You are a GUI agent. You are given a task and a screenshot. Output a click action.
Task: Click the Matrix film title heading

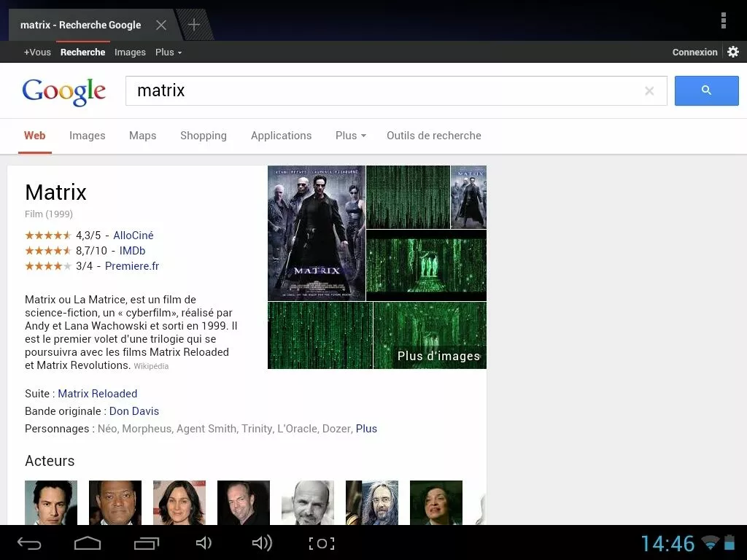(55, 192)
